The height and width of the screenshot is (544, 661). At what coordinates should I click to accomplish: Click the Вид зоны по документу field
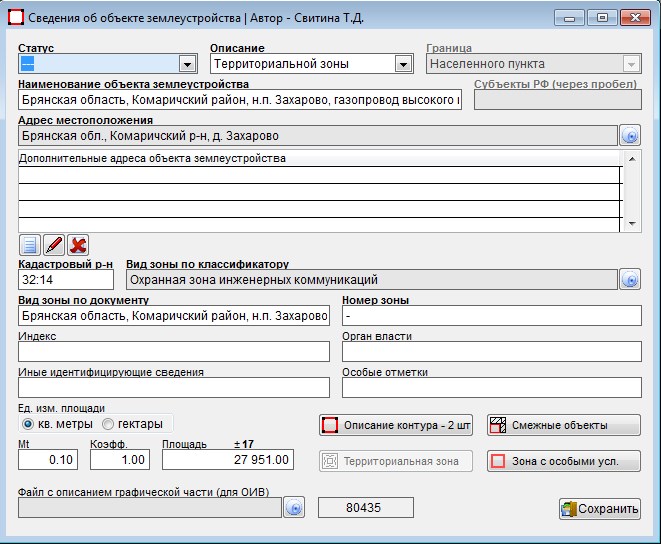(174, 316)
